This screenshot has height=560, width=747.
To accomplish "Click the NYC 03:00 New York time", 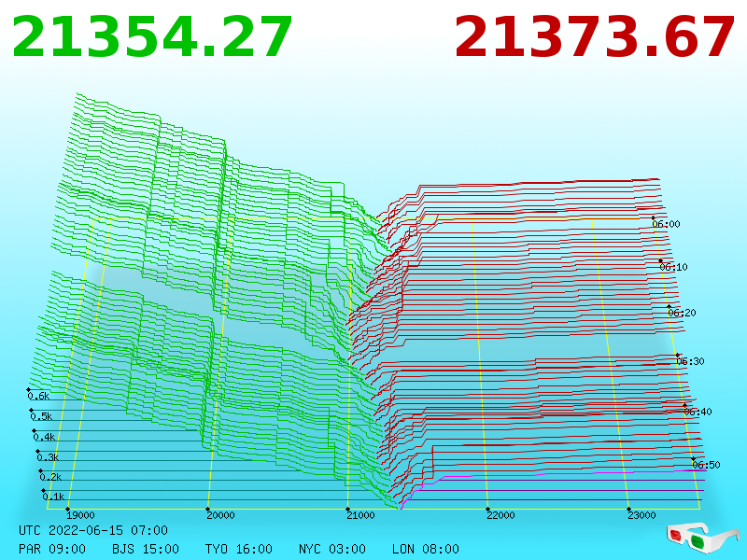I will pos(332,549).
